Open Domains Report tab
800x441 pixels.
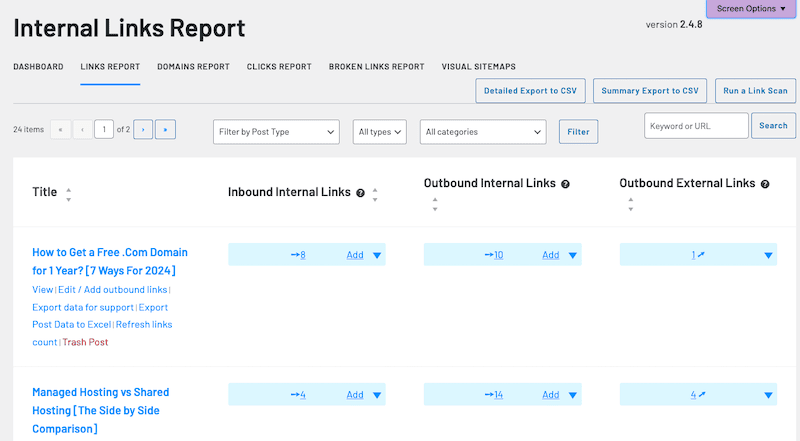[x=193, y=67]
